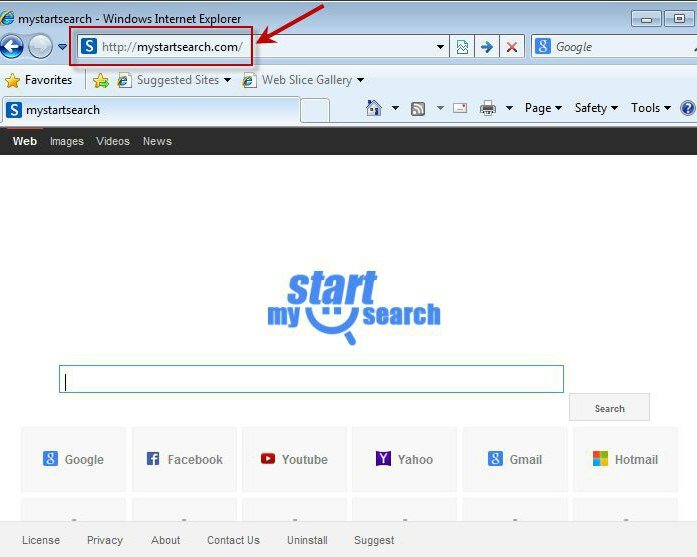697x557 pixels.
Task: Click the Uninstall footer link
Action: coord(307,540)
